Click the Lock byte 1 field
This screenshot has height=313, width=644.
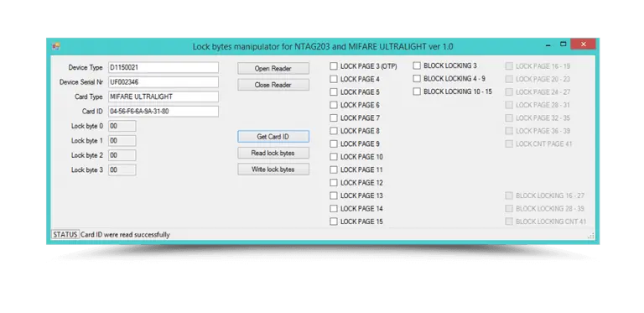point(122,141)
